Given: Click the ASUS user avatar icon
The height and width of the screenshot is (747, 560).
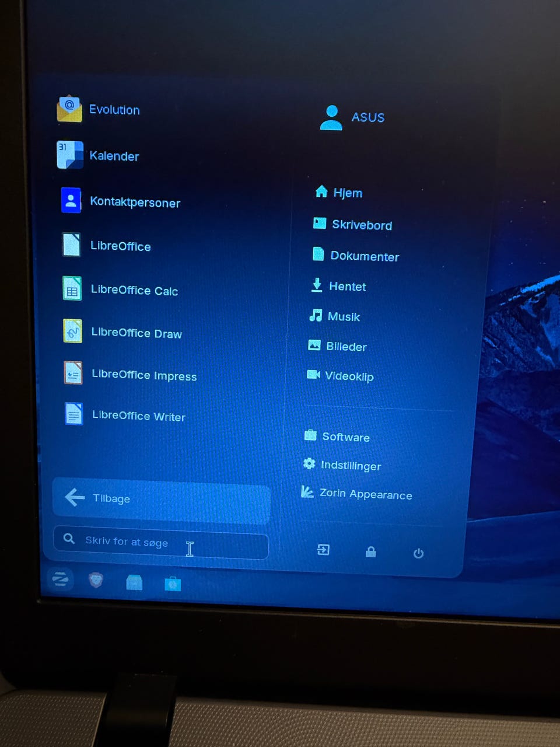Looking at the screenshot, I should coord(331,117).
